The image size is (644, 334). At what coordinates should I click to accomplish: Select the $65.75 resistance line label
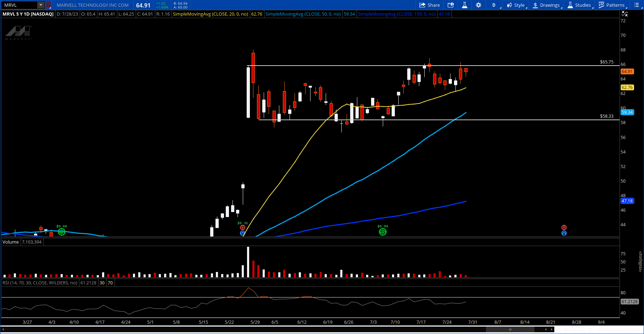pos(606,62)
